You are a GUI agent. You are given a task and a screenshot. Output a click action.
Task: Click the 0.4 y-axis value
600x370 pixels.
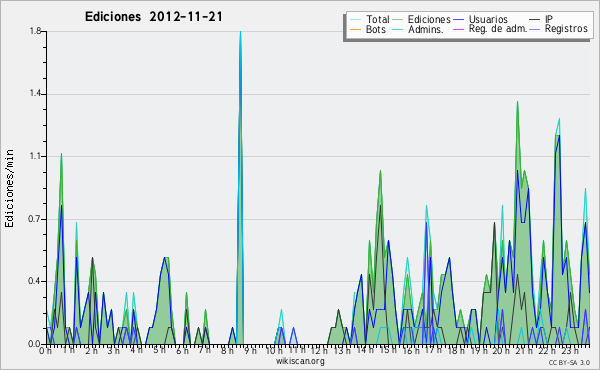(x=35, y=281)
